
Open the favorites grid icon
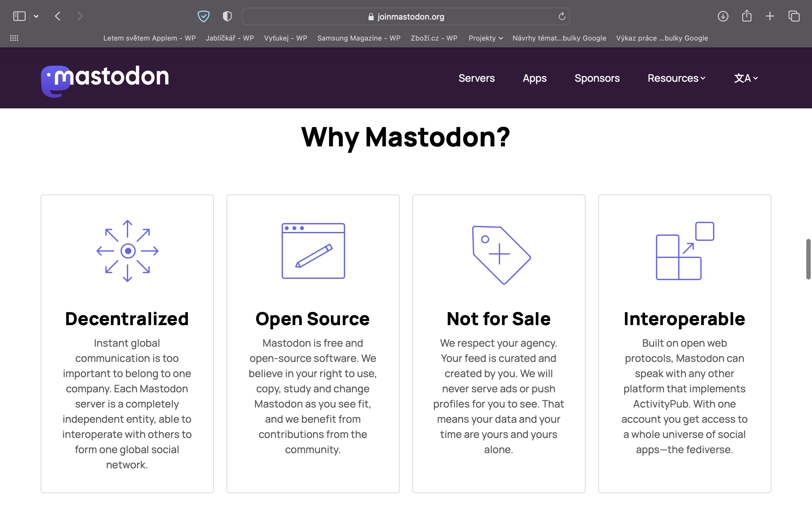point(14,38)
